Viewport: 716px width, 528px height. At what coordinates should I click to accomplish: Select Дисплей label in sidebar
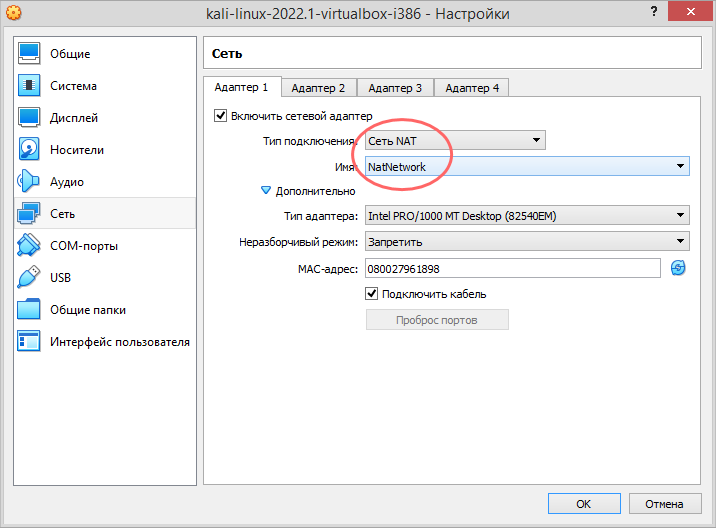point(74,118)
